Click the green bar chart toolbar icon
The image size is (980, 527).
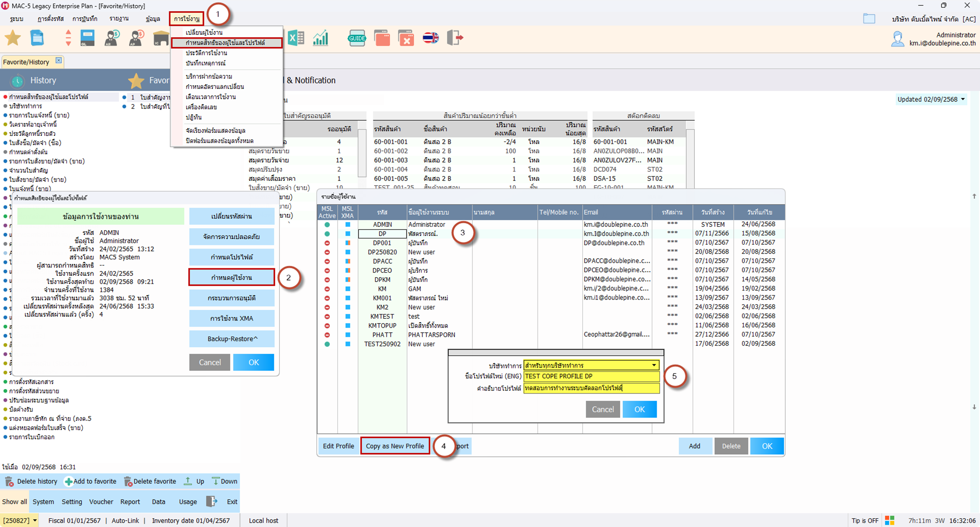tap(320, 38)
